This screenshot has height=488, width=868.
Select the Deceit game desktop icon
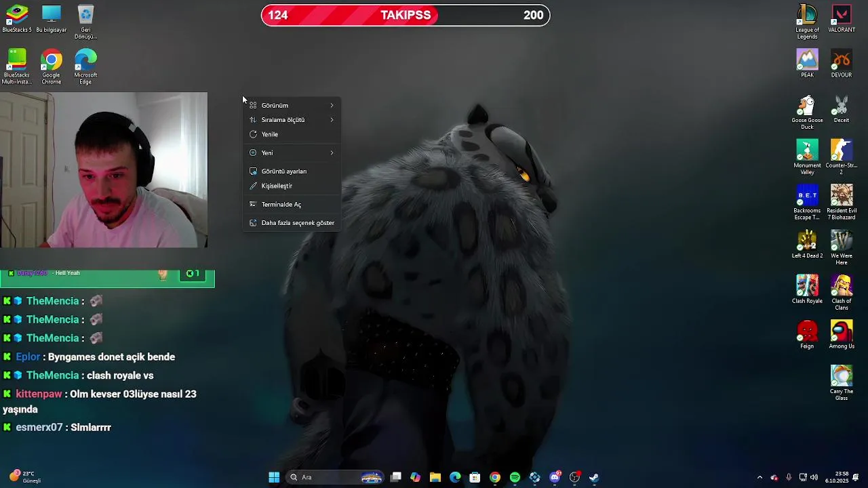click(x=842, y=109)
